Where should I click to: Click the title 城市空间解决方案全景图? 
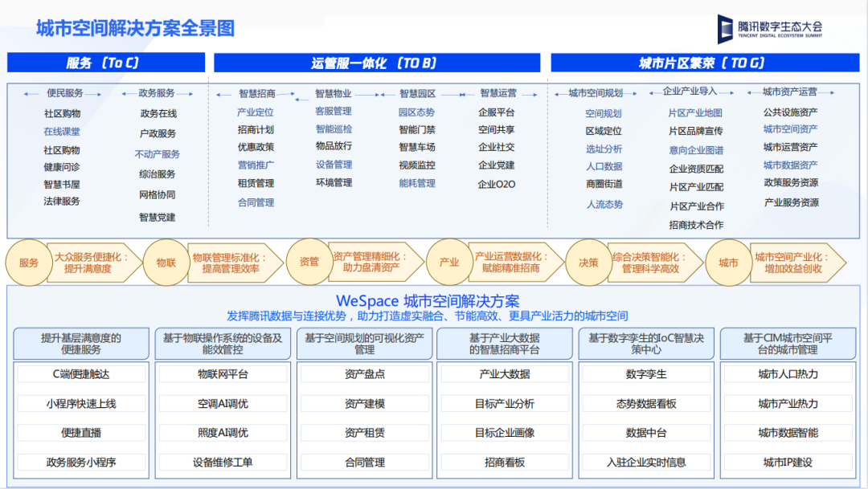[136, 28]
